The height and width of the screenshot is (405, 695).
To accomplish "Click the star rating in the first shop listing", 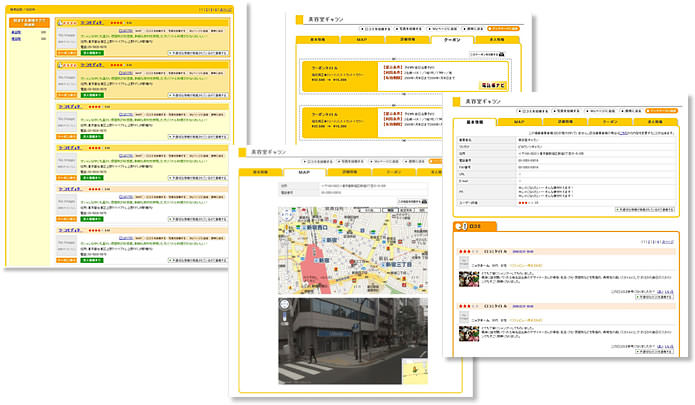I will click(117, 22).
